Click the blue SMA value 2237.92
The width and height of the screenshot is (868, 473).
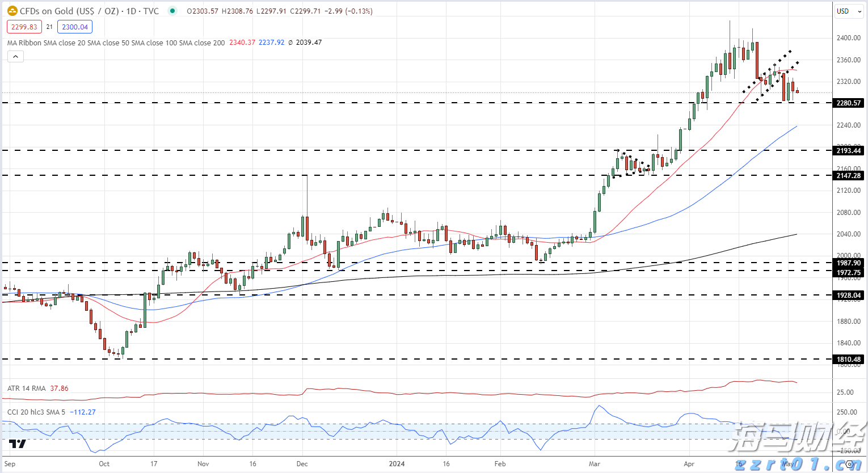click(x=272, y=43)
